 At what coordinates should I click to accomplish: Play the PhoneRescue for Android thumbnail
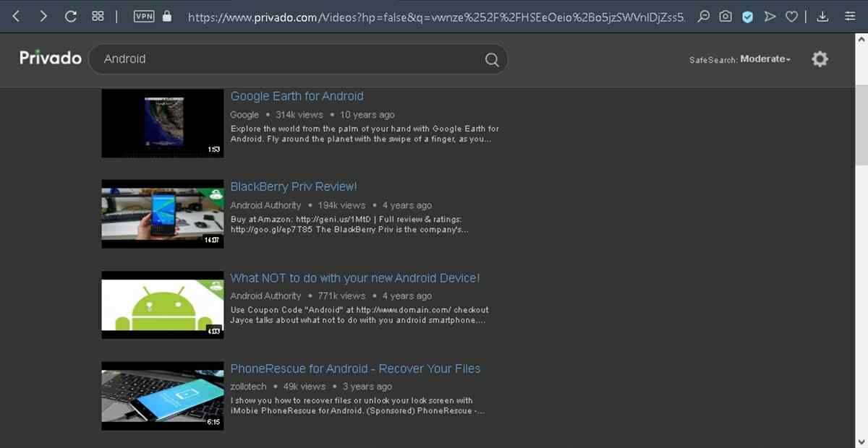[x=163, y=396]
